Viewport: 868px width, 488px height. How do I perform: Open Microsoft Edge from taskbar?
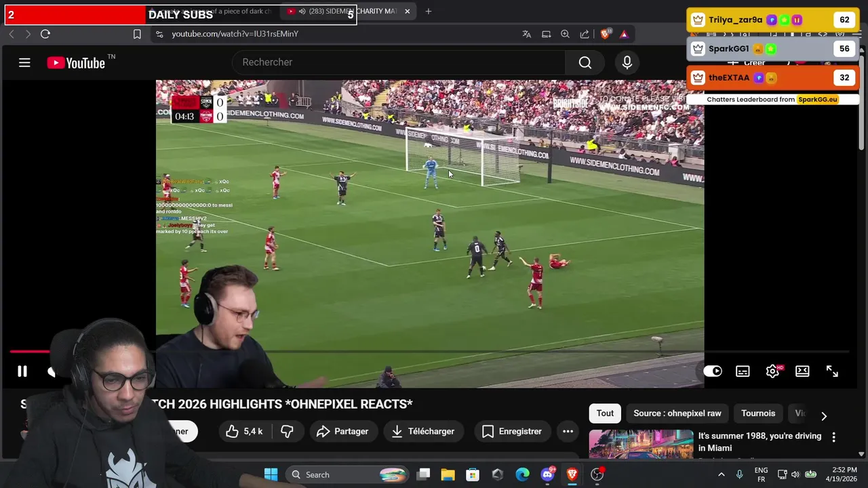(522, 474)
